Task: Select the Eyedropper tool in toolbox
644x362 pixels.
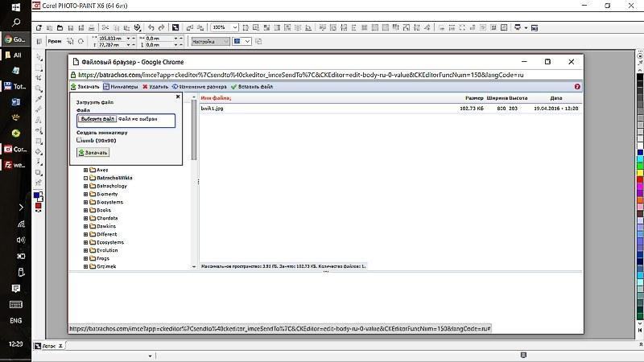Action: pyautogui.click(x=39, y=98)
